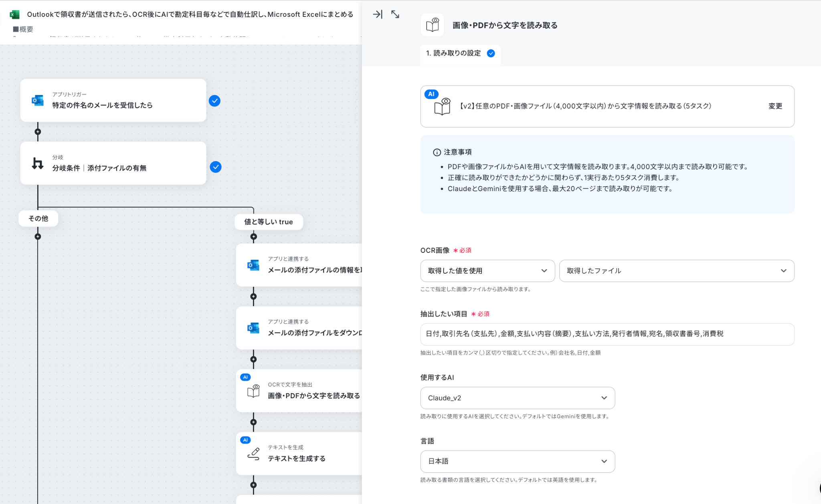Click Outlook icon on メールの添付ファイルをダウンロード card

pos(253,328)
